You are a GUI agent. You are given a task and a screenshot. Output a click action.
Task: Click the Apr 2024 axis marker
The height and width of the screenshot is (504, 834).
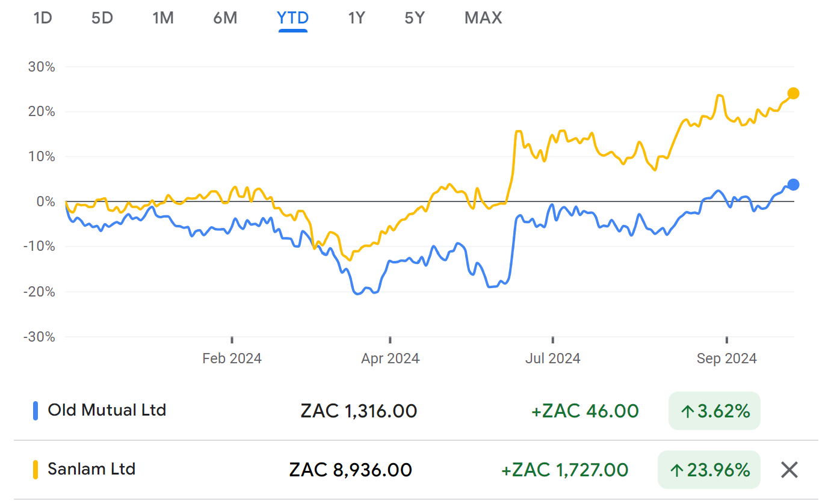(390, 359)
